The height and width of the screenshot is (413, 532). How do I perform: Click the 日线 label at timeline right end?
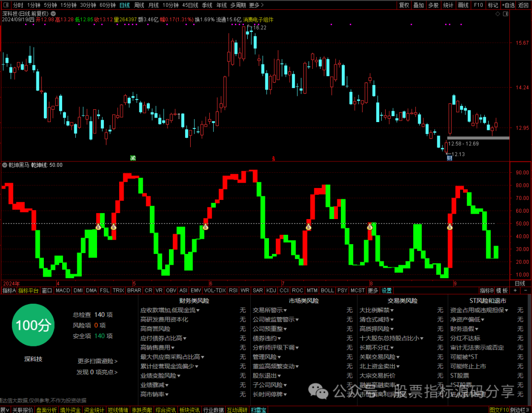coord(520,284)
